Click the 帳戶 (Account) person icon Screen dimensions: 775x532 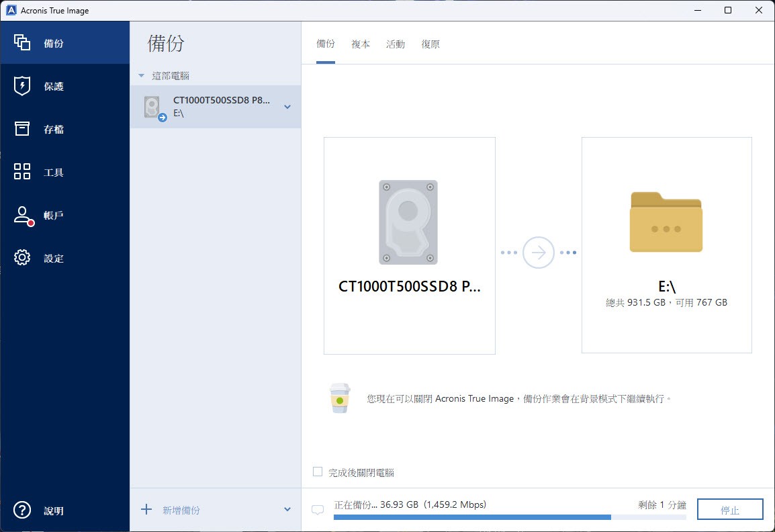(22, 216)
